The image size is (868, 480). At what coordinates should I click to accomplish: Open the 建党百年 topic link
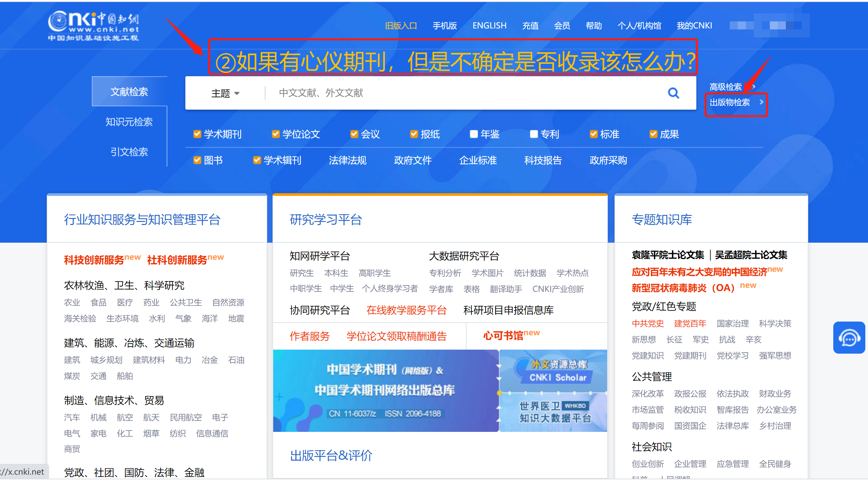click(x=690, y=324)
